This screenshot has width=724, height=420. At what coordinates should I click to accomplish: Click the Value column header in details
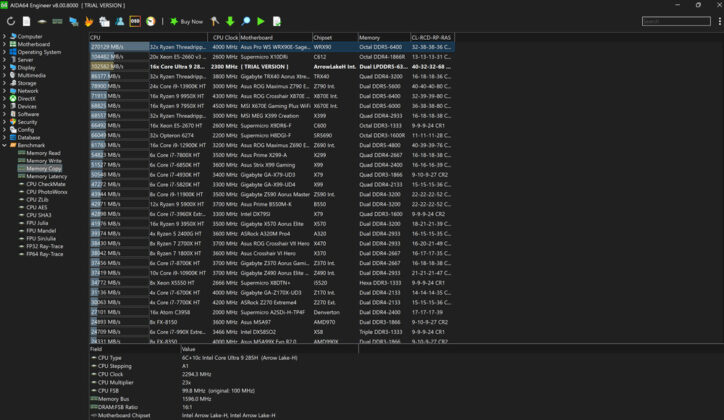click(269, 349)
